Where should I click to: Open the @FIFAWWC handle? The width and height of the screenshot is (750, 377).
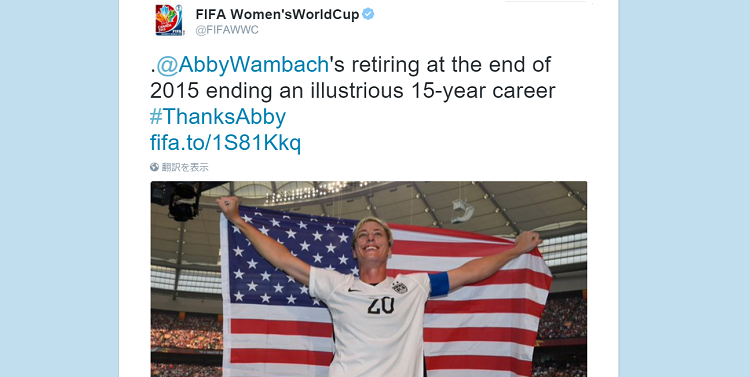pos(227,30)
